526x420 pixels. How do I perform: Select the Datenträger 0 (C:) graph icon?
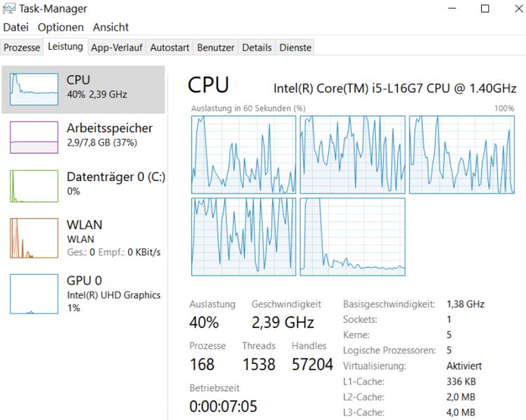[34, 186]
